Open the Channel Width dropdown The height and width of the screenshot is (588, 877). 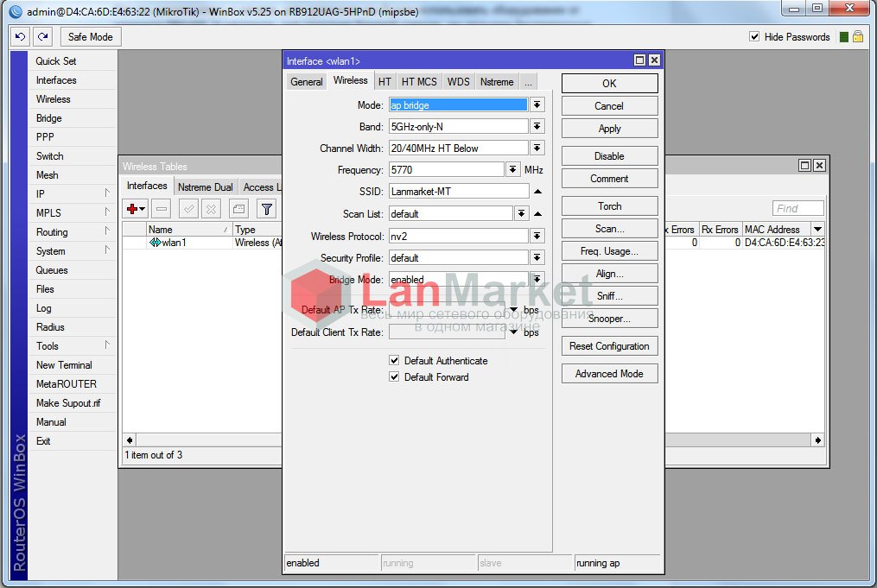tap(537, 148)
